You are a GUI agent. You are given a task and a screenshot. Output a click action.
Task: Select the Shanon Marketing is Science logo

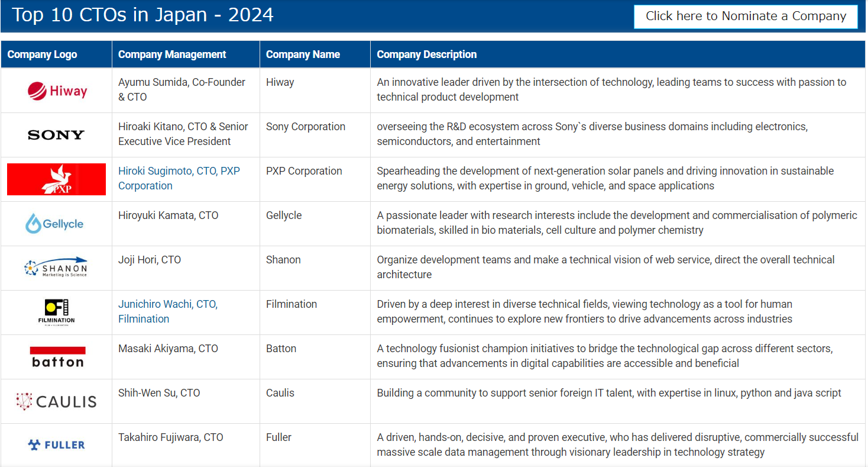(x=56, y=268)
